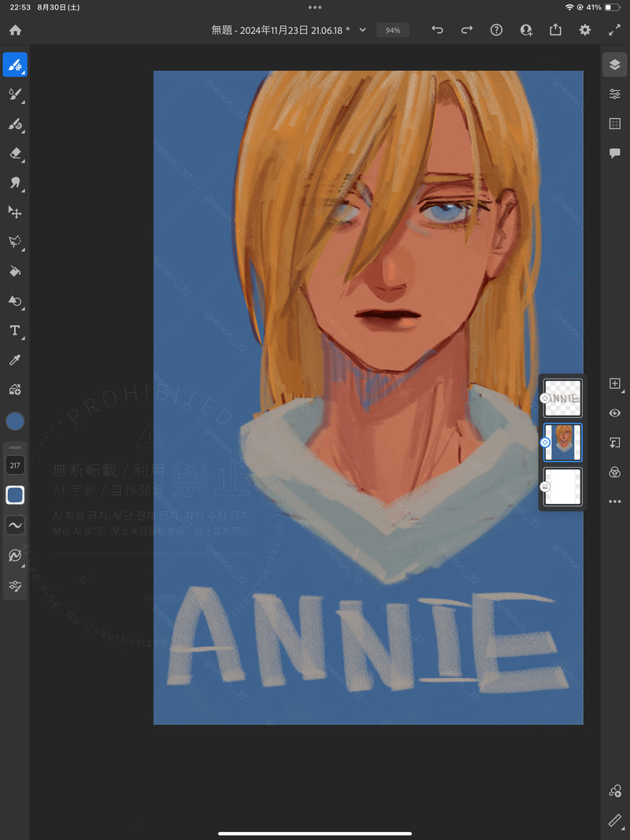The height and width of the screenshot is (840, 630).
Task: Enter full screen mode
Action: pyautogui.click(x=614, y=30)
